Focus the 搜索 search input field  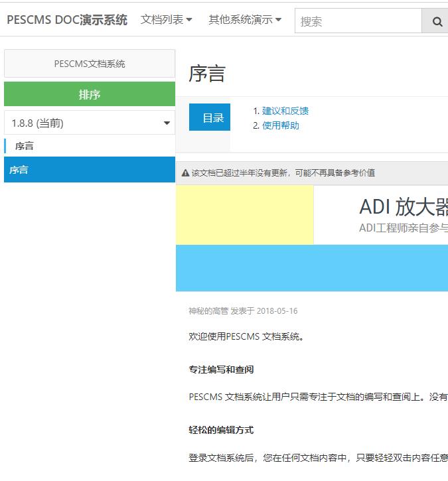pyautogui.click(x=358, y=21)
